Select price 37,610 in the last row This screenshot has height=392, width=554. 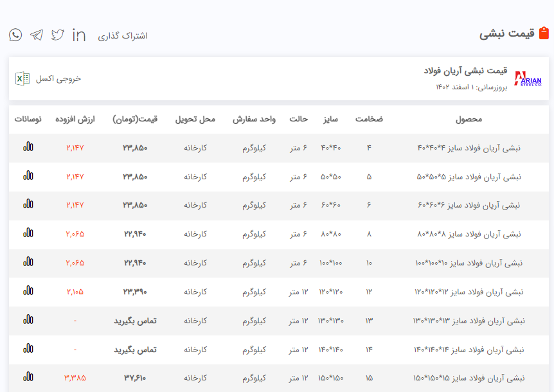[x=135, y=378]
